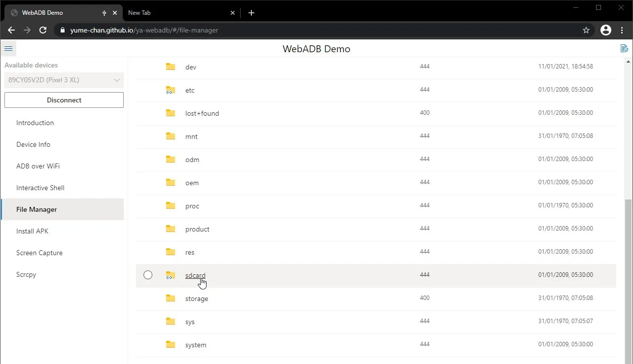Reload the WebADB Demo page
Image resolution: width=633 pixels, height=364 pixels.
(43, 30)
